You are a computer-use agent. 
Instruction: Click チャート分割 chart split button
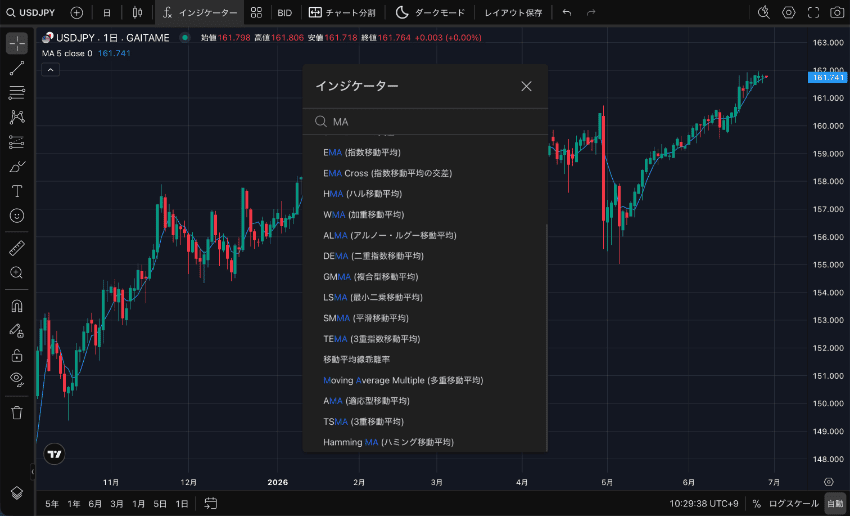pyautogui.click(x=342, y=12)
